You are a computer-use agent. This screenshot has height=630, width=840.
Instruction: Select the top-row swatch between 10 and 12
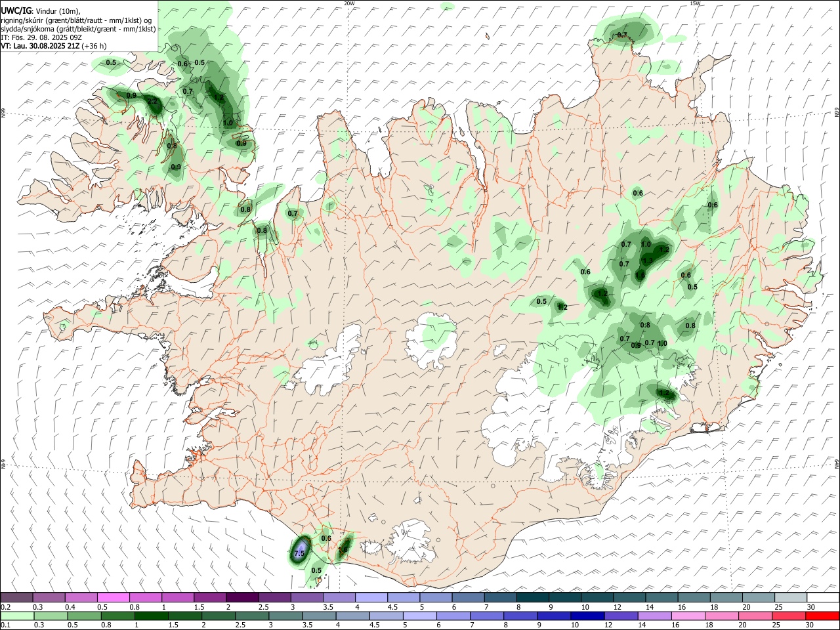click(x=597, y=597)
